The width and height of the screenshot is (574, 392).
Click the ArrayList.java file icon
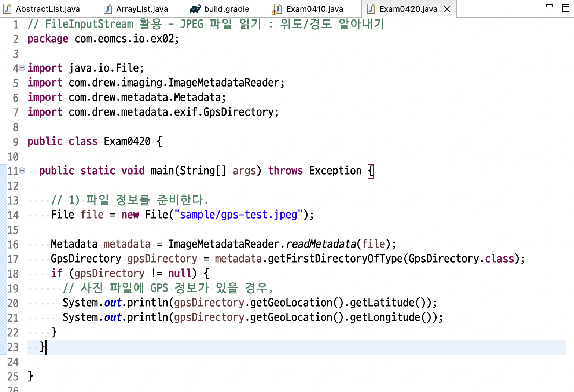coord(108,9)
